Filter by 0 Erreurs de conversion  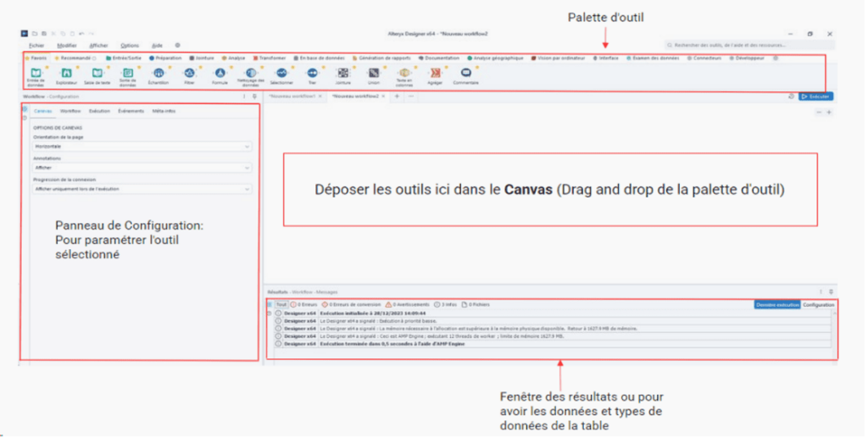(x=352, y=305)
